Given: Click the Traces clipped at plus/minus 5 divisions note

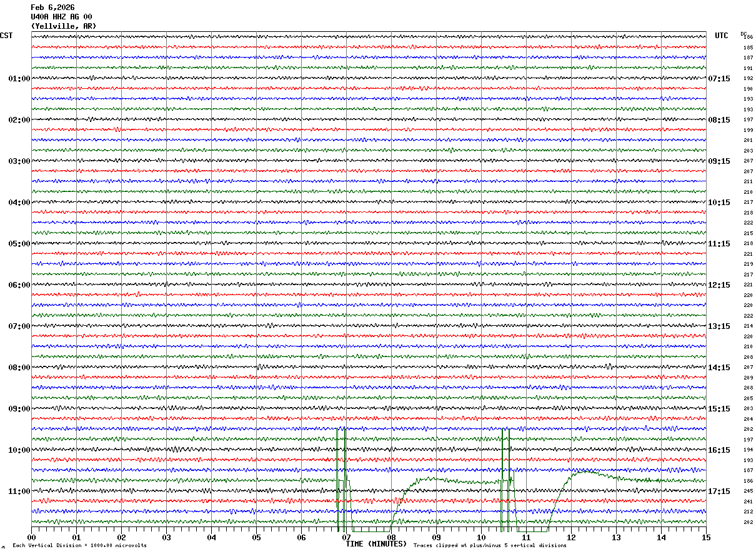Looking at the screenshot, I should click(x=490, y=546).
